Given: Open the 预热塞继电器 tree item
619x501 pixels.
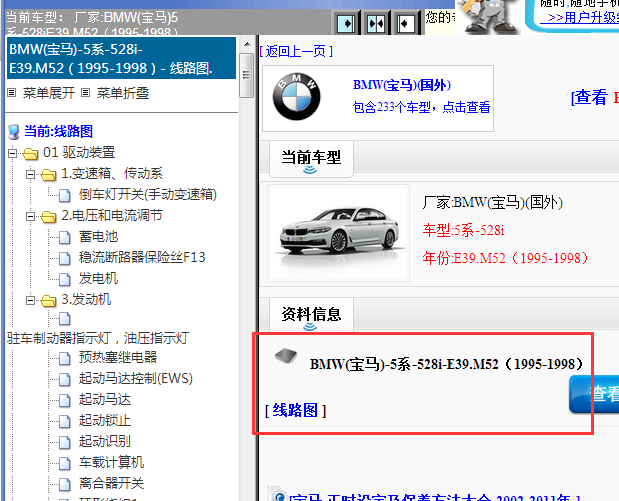Looking at the screenshot, I should 118,357.
